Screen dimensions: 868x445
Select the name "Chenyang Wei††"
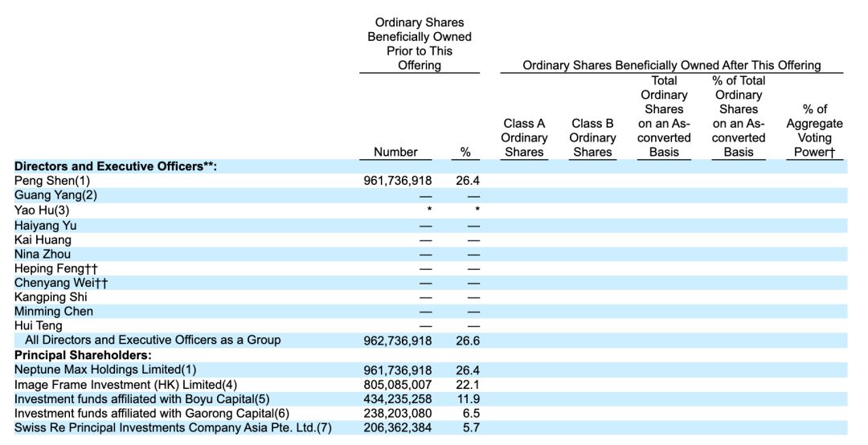[x=61, y=283]
